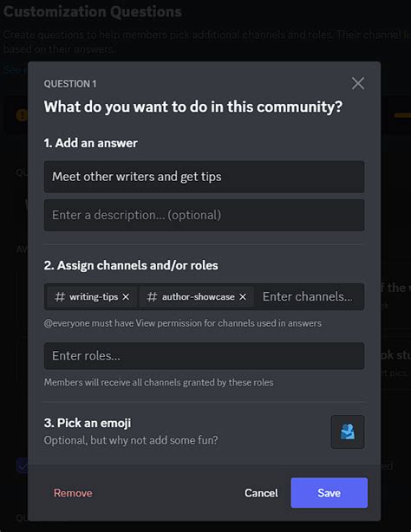The height and width of the screenshot is (532, 411).
Task: Click the 'Assign channels and/or roles' heading
Action: (x=131, y=265)
